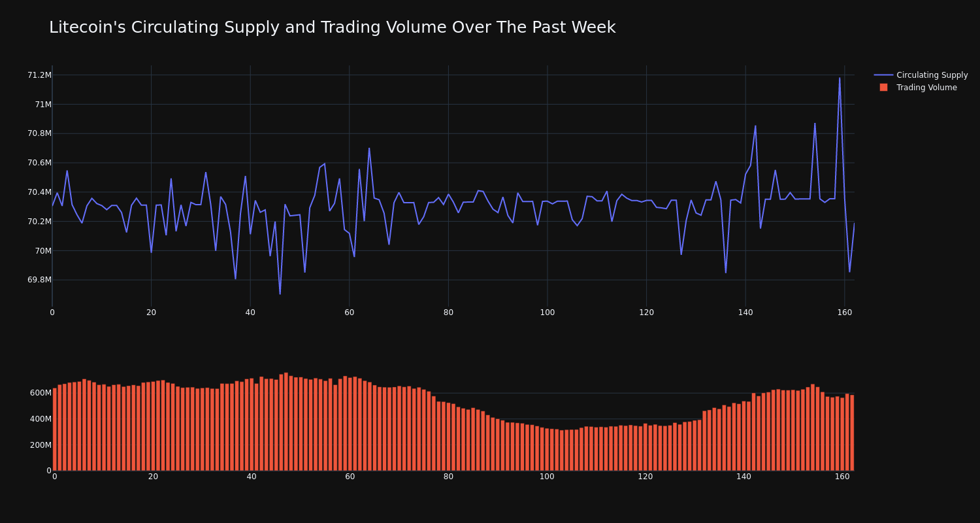The height and width of the screenshot is (523, 980).
Task: Select the chart title text
Action: tap(332, 27)
